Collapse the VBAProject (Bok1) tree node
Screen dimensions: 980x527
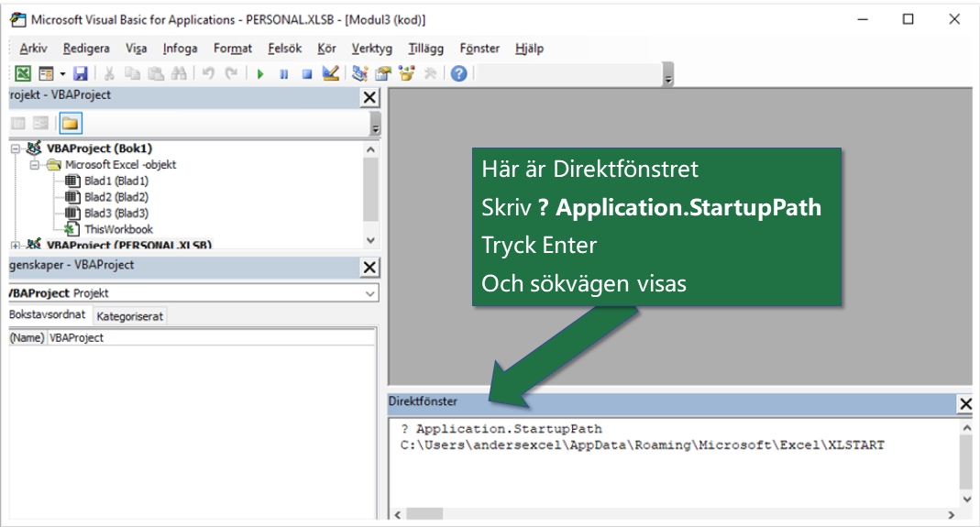16,148
